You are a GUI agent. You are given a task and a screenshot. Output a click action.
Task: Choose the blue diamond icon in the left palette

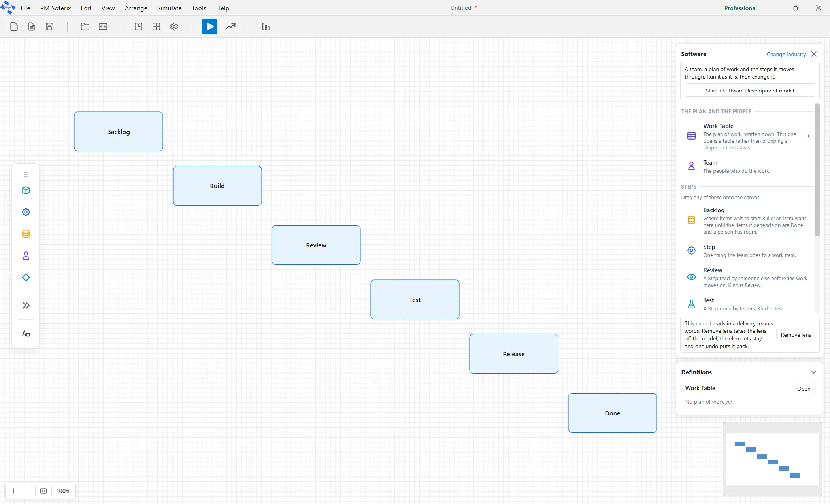(x=26, y=277)
